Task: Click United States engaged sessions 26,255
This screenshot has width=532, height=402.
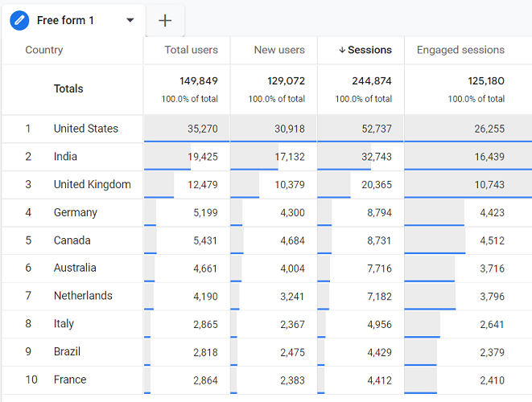Action: pos(489,129)
